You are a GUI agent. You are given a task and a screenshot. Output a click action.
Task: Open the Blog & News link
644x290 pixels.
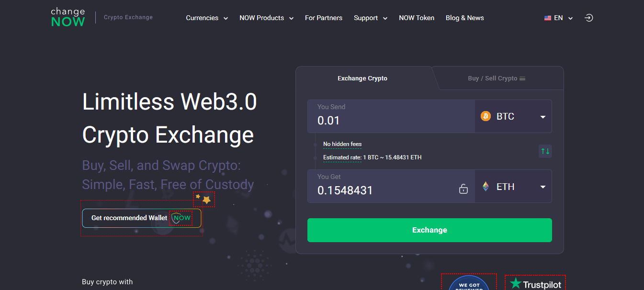click(x=464, y=18)
